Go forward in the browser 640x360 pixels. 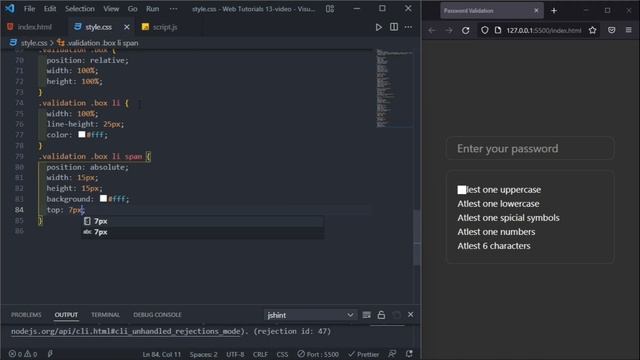pos(449,30)
